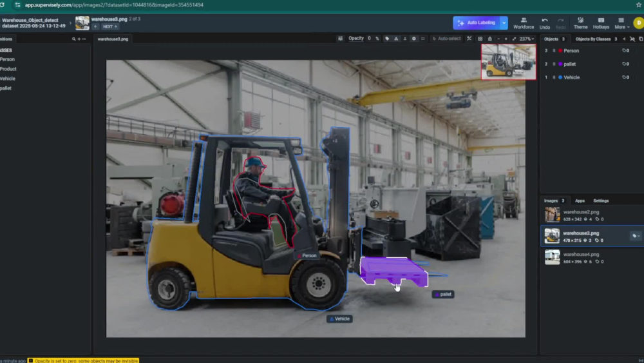The image size is (644, 363).
Task: Click the image adjustments icon near Auto-select
Action: 469,39
